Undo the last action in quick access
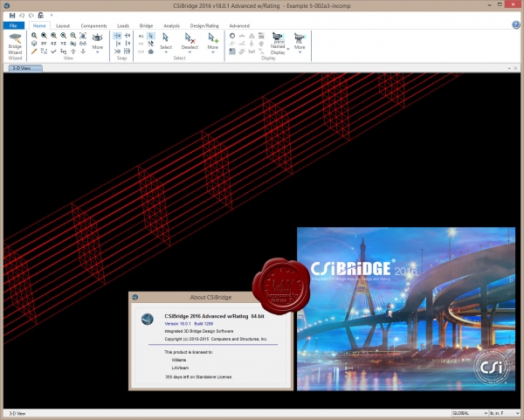 tap(22, 16)
